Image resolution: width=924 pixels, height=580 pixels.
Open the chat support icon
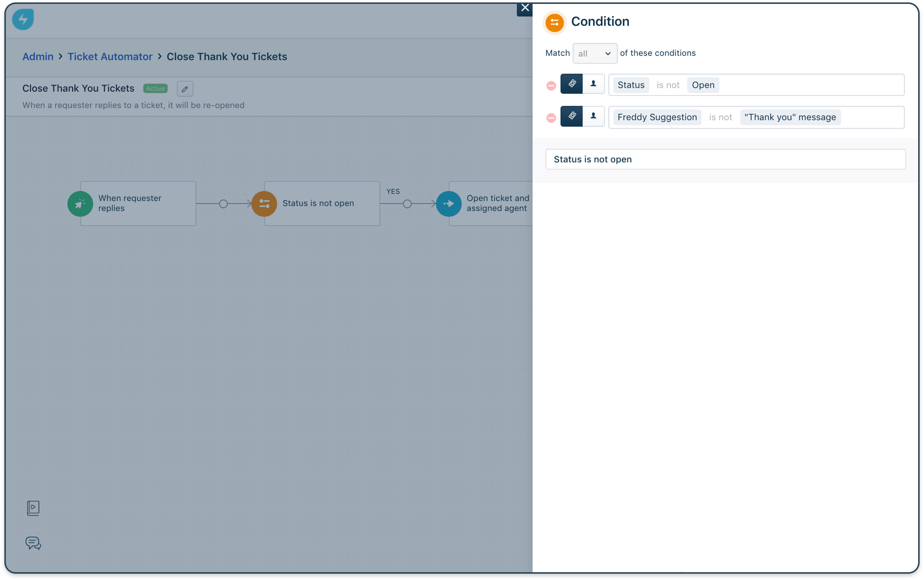pyautogui.click(x=33, y=543)
